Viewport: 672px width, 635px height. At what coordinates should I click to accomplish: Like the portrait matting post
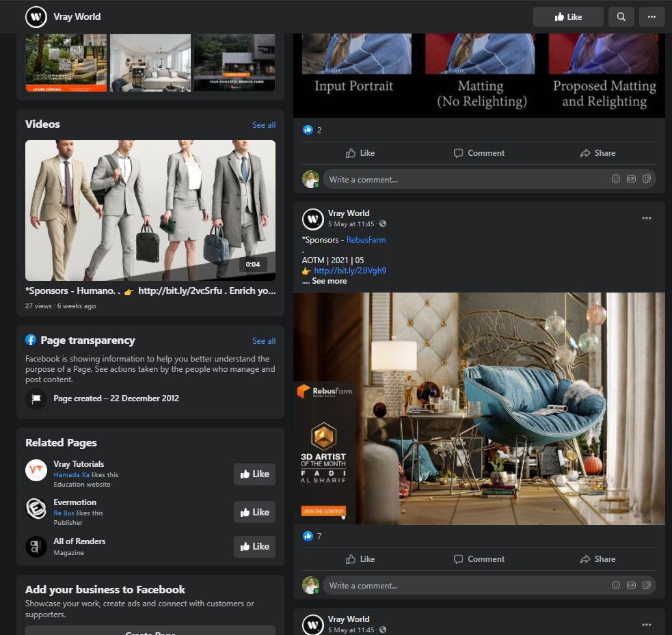(x=360, y=153)
